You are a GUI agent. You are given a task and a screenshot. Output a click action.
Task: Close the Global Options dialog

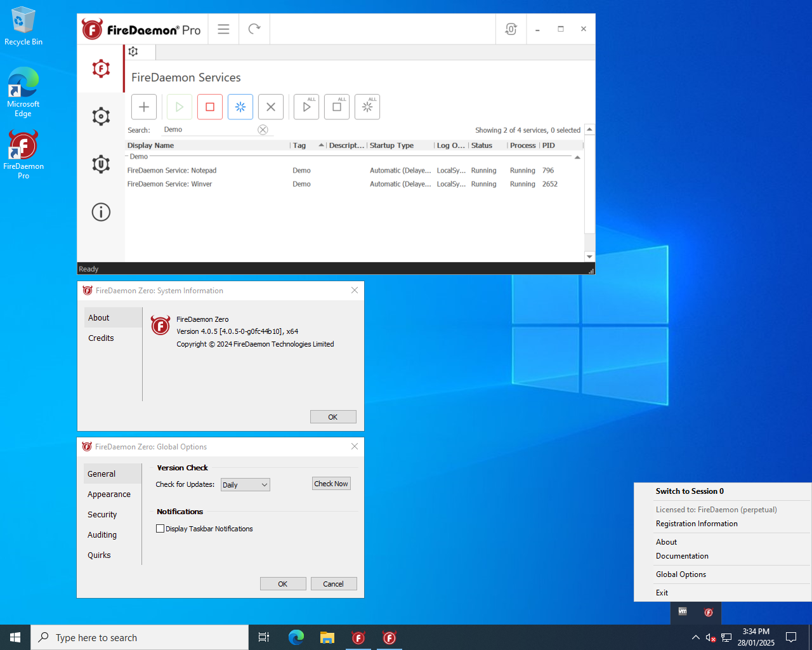click(355, 446)
